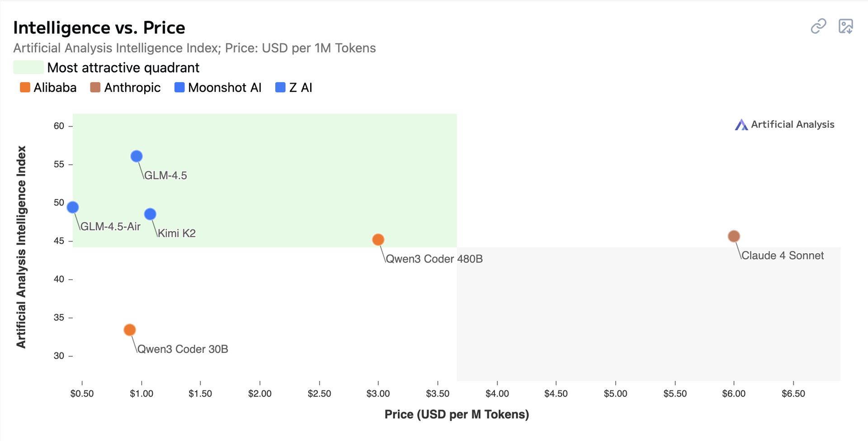This screenshot has height=441, width=868.
Task: Click the Anthropic brown color swatch
Action: tap(95, 87)
